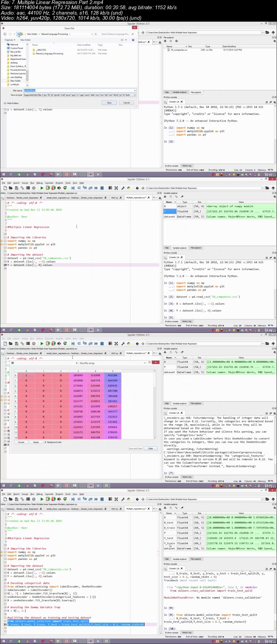Click the Re-run last script icon in the frame with X of type object
277x644 pixels.
coord(65,188)
